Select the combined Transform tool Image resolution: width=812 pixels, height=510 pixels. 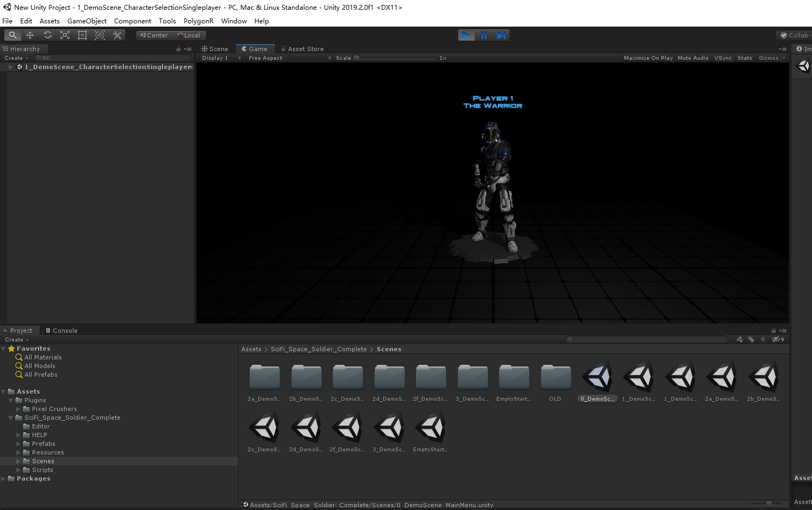[x=99, y=35]
